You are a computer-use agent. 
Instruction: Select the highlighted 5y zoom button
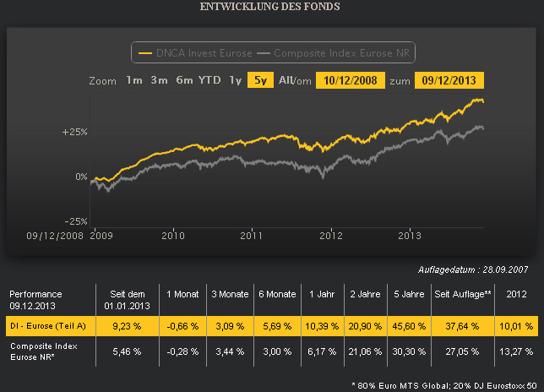pos(260,80)
